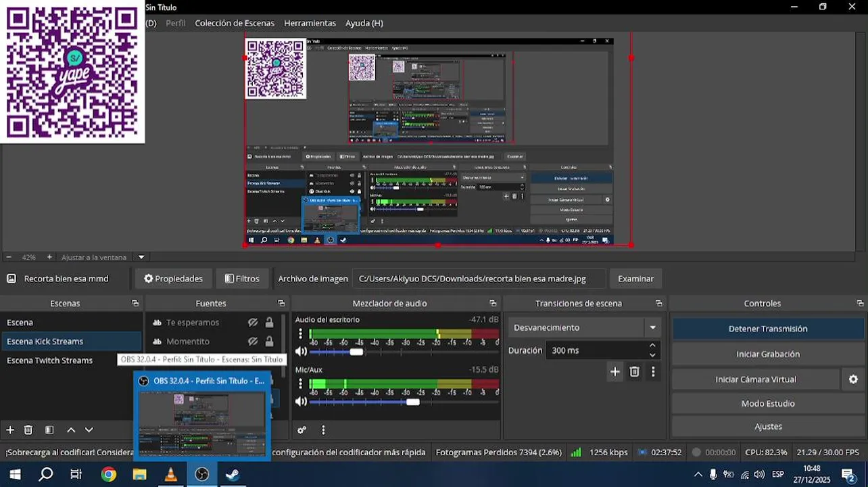Image resolution: width=868 pixels, height=487 pixels.
Task: Open Ayuda (H) menu
Action: click(x=364, y=23)
